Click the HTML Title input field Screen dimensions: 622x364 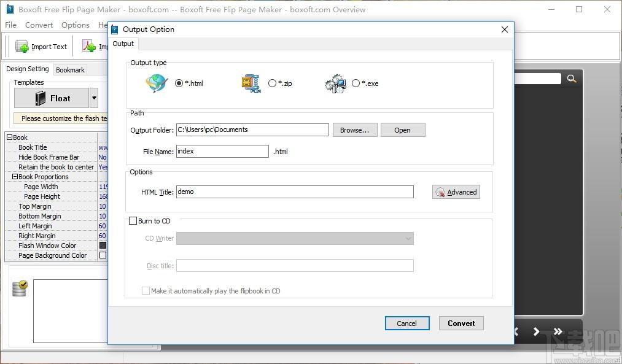[295, 192]
